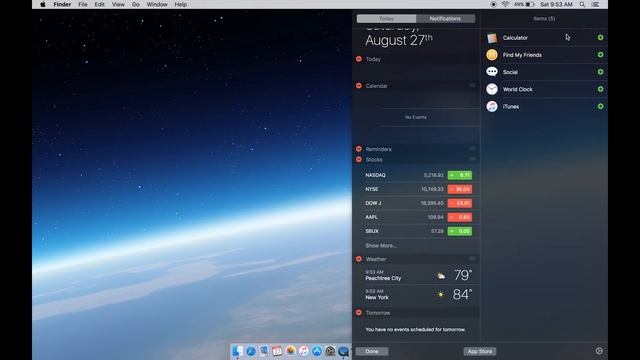This screenshot has height=360, width=640.
Task: Click the Calculator app icon in Items list
Action: pos(492,38)
